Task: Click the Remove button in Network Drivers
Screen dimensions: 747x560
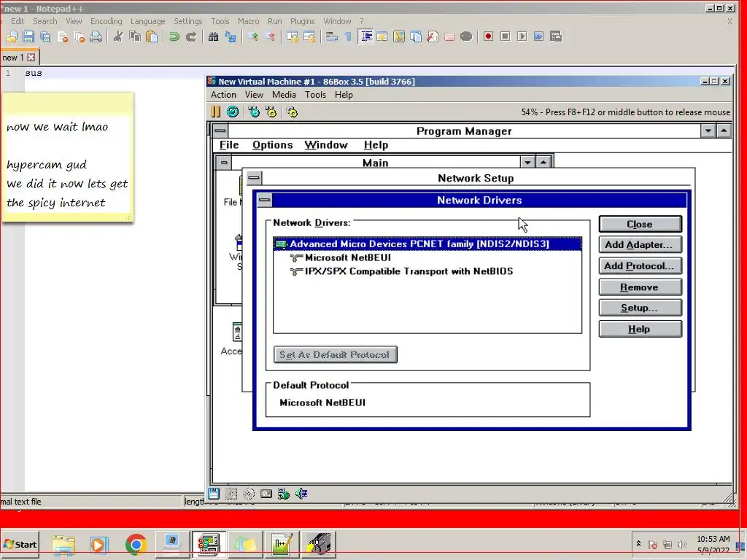Action: point(640,287)
